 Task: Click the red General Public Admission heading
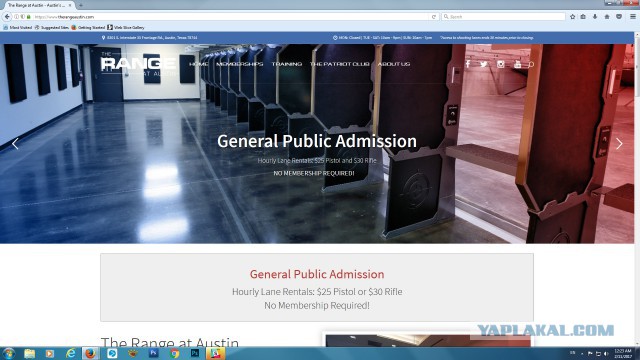317,274
